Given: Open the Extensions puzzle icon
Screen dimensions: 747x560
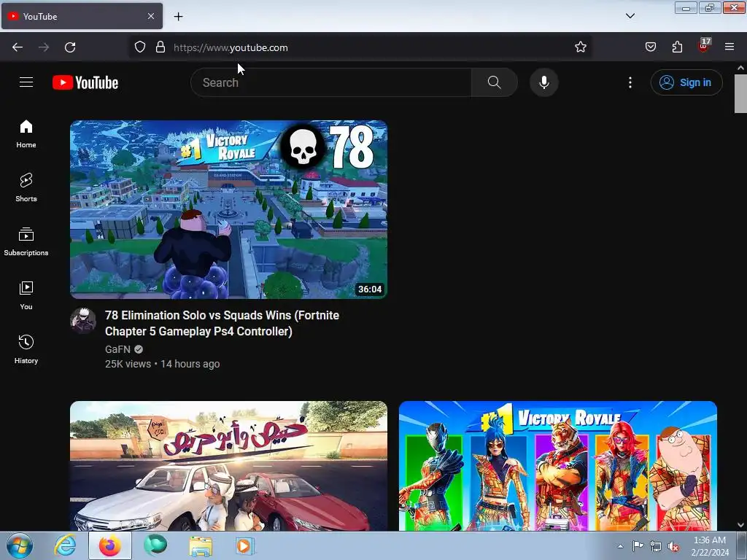Looking at the screenshot, I should coord(677,47).
